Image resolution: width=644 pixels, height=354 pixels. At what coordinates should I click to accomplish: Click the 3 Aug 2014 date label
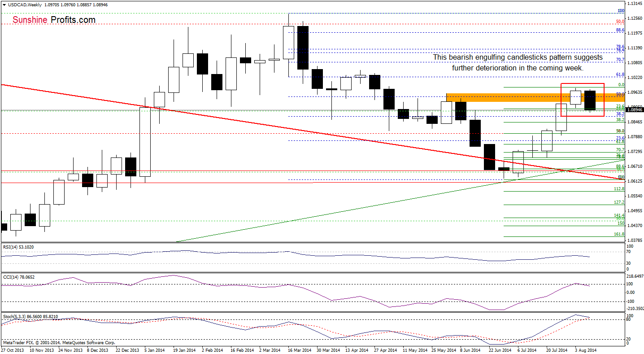pyautogui.click(x=586, y=349)
